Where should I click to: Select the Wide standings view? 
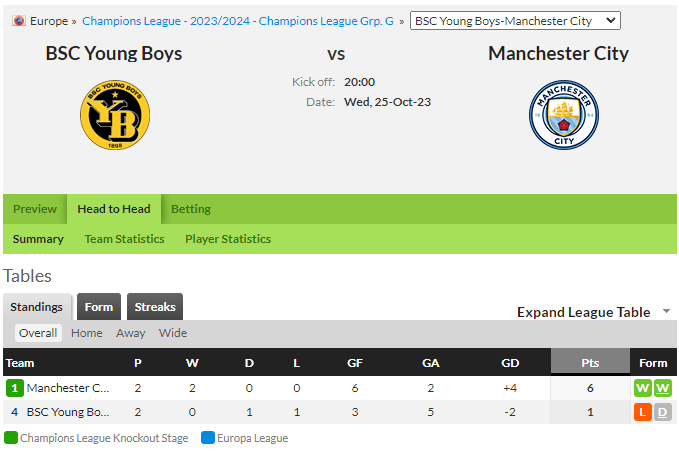173,333
